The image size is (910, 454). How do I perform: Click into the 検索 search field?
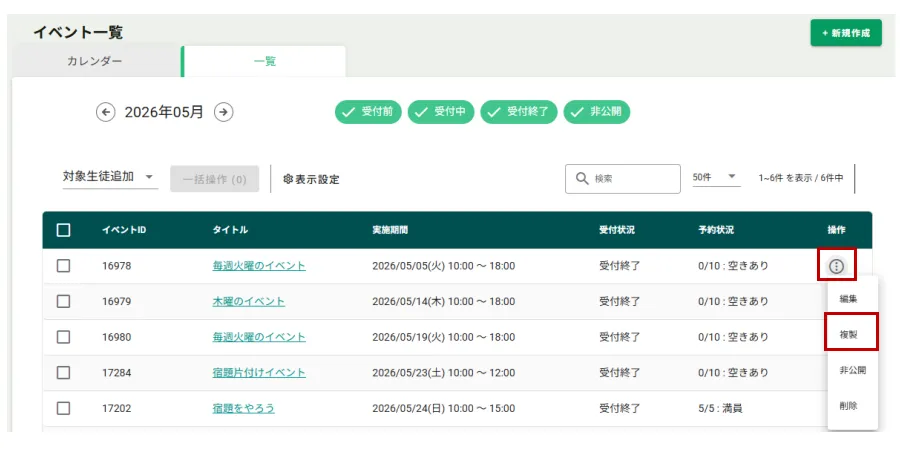click(623, 179)
